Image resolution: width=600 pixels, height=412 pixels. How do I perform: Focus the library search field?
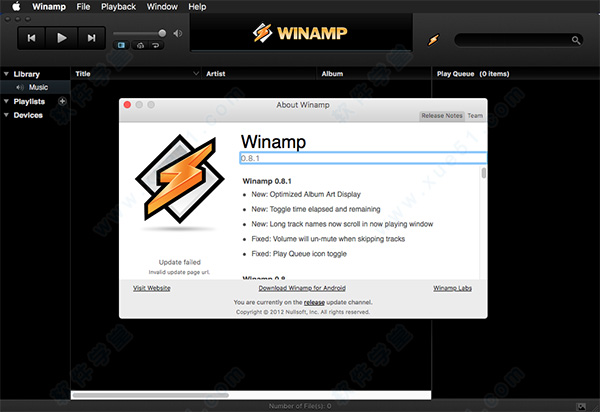(x=518, y=40)
